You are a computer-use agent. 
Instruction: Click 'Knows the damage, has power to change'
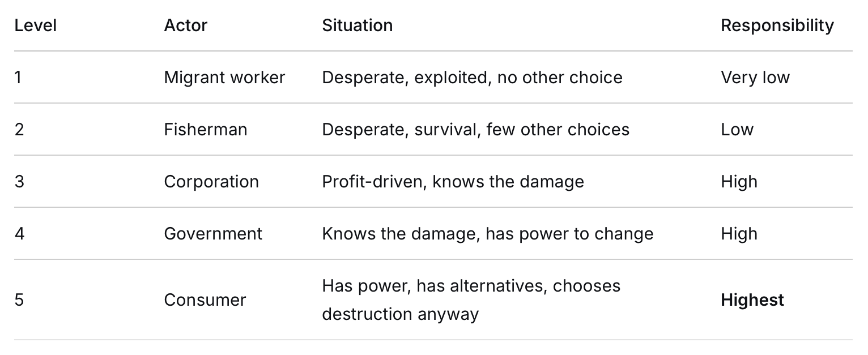[487, 234]
